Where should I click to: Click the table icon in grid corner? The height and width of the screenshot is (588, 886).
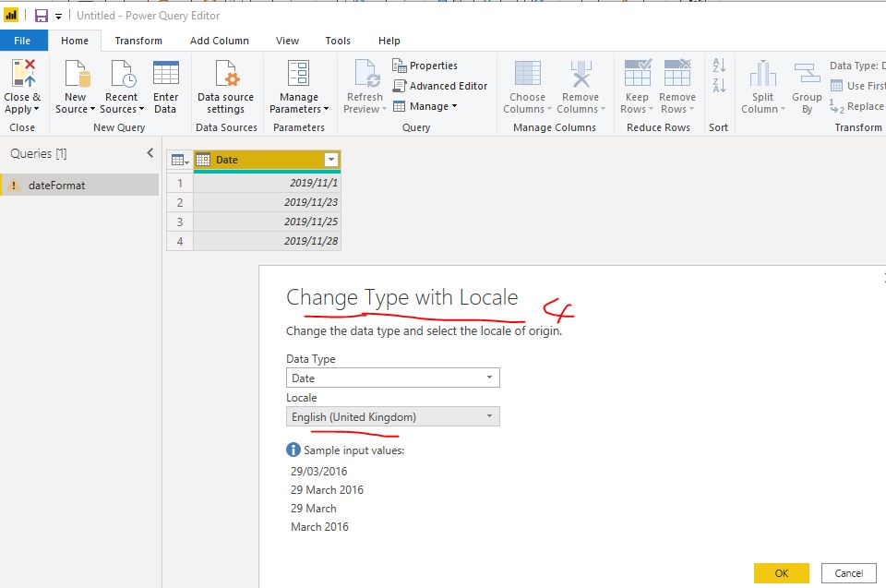click(x=180, y=161)
